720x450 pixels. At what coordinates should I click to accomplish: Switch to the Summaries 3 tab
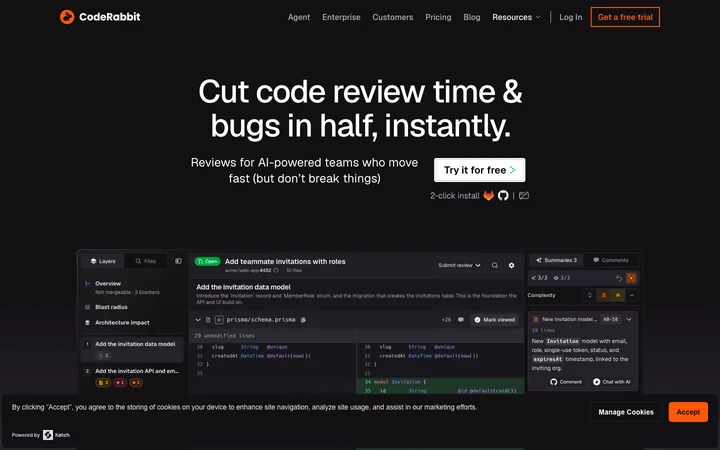[556, 260]
